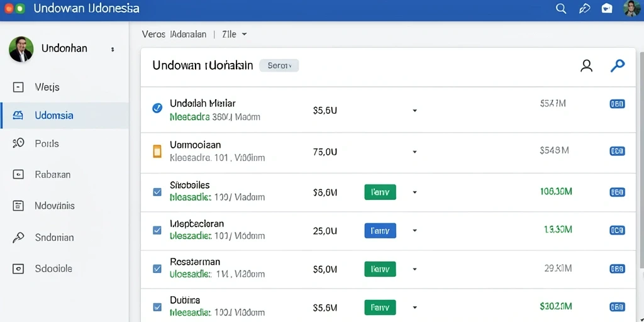Open the Zile dropdown in the breadcrumb

point(235,35)
